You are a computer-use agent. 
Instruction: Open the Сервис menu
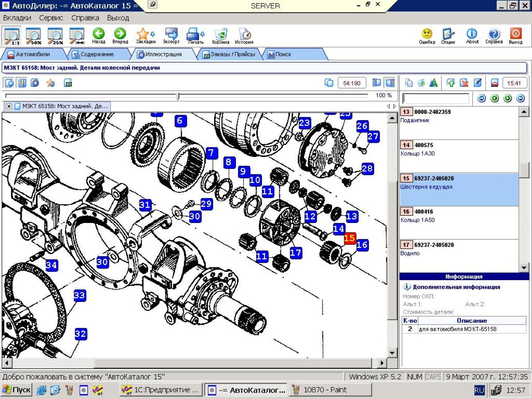(51, 18)
